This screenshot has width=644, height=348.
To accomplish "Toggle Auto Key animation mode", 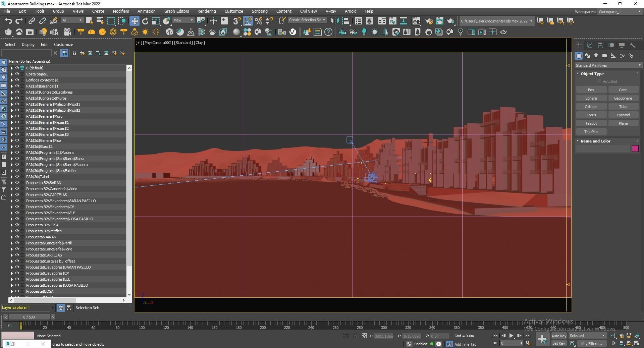I will pyautogui.click(x=559, y=336).
